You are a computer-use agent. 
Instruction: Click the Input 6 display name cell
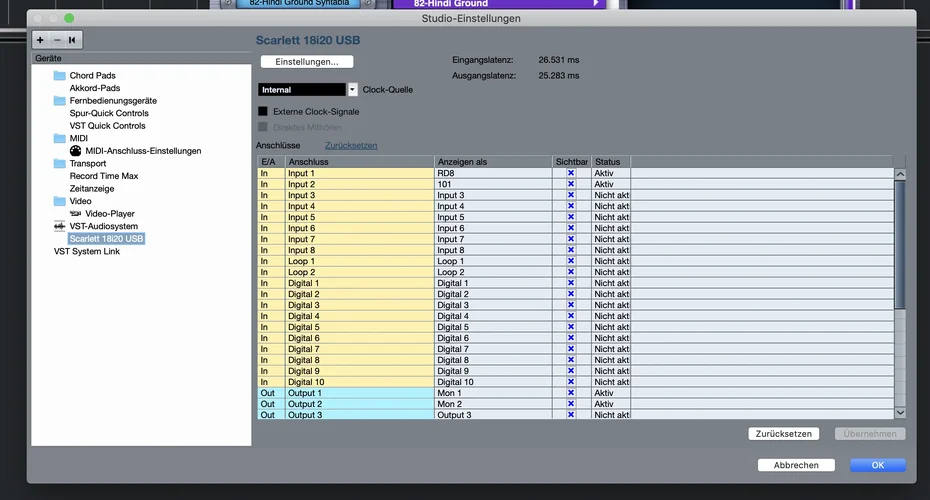tap(493, 228)
